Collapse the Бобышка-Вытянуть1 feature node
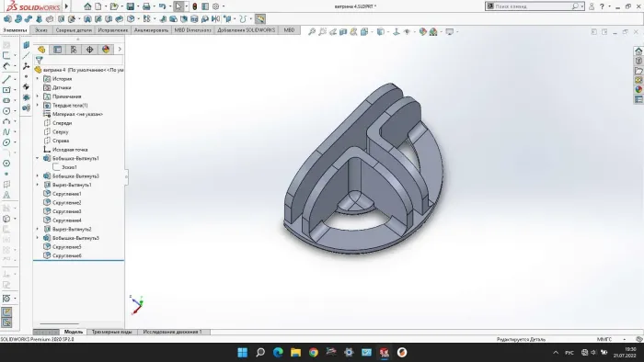Viewport: 644px width, 362px height. click(x=38, y=158)
